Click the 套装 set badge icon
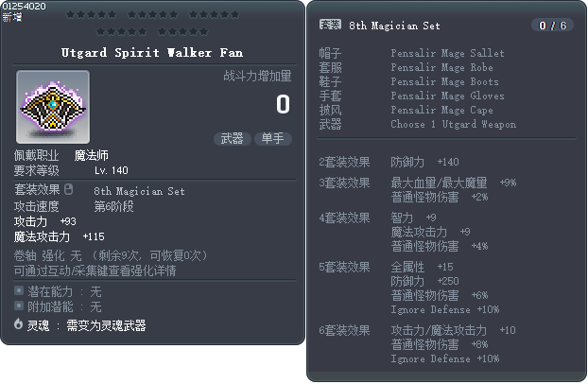 (x=330, y=25)
